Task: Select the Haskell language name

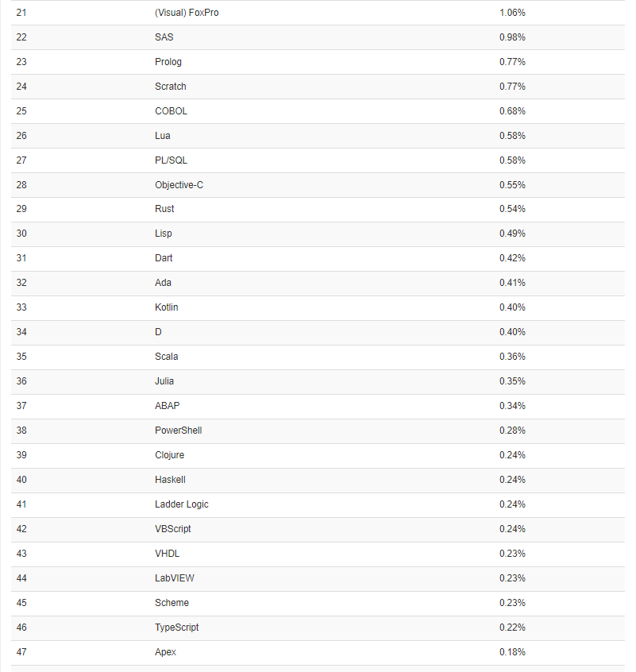Action: [x=170, y=480]
